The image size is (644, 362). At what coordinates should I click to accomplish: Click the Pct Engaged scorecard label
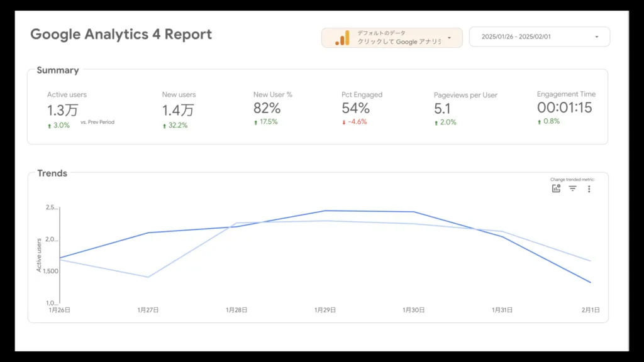coord(362,94)
